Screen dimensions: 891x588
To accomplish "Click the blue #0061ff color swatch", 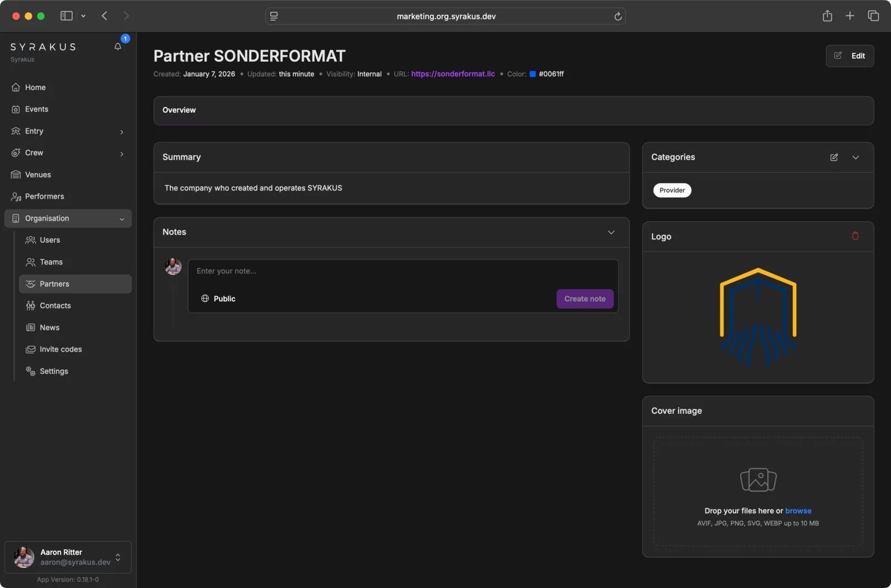I will pos(533,73).
